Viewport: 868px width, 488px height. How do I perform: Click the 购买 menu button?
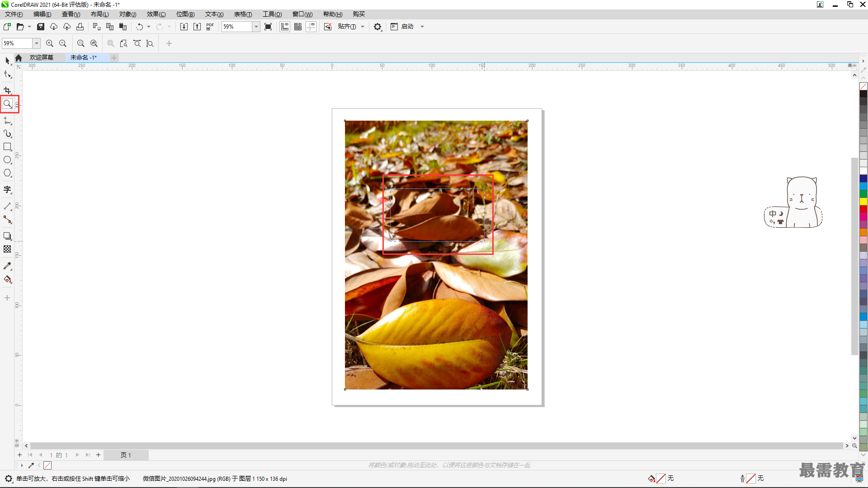point(359,14)
